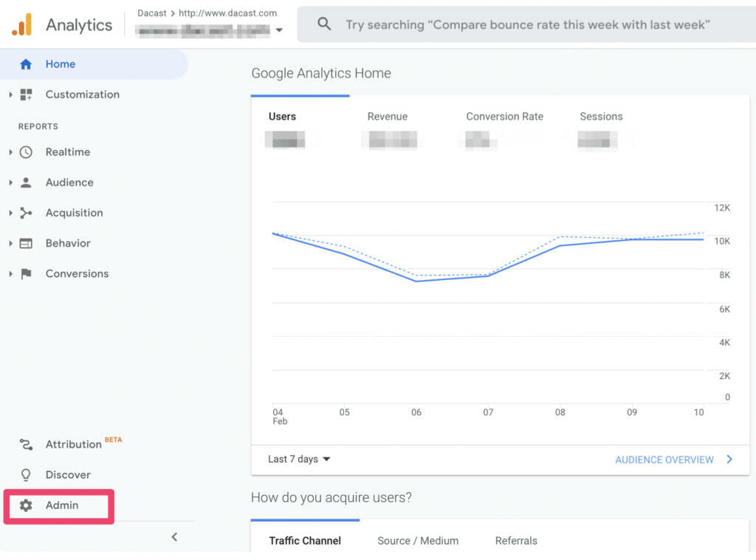Viewport: 756px width, 560px height.
Task: Expand the Behavior reports triangle
Action: click(x=10, y=244)
